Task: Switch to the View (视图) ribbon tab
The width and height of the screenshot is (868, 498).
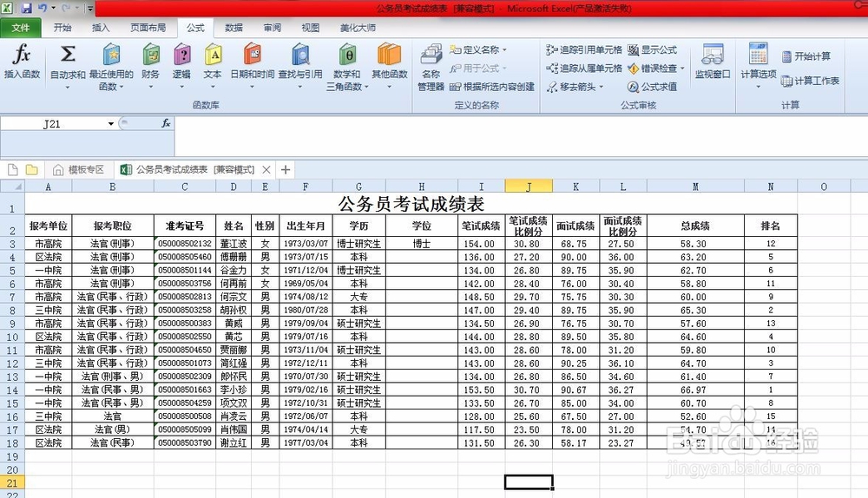Action: [x=311, y=28]
